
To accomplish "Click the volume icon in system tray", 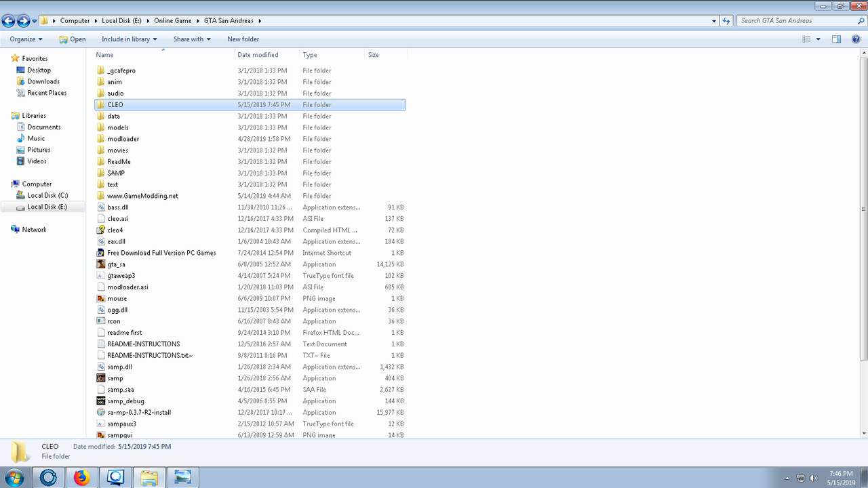I will tap(813, 478).
